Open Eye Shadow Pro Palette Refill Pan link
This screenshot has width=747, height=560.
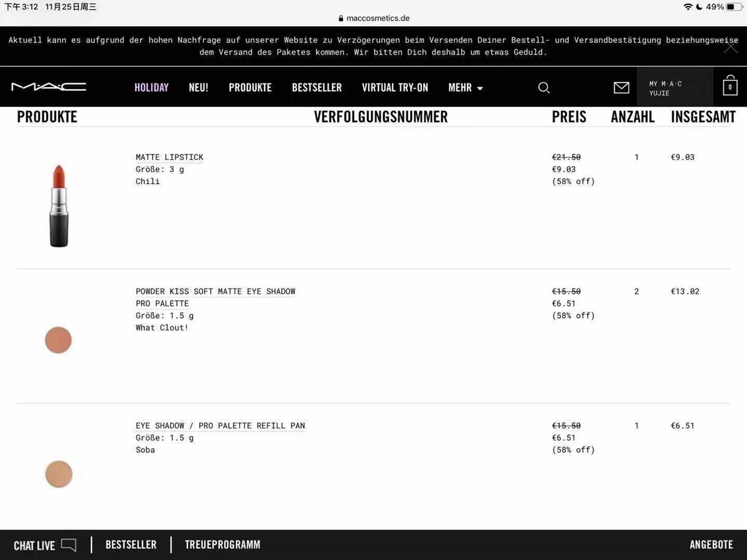(220, 426)
